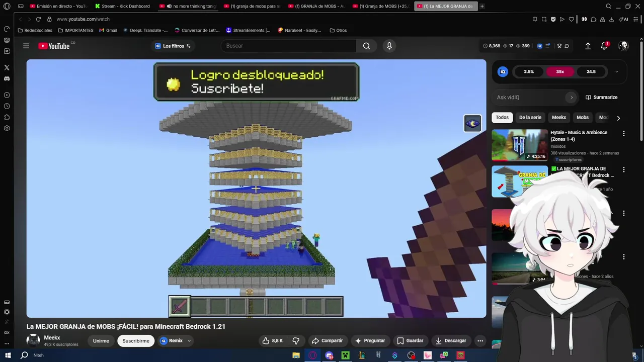Open the Meekx channel name link
This screenshot has height=362, width=644.
tap(52, 338)
